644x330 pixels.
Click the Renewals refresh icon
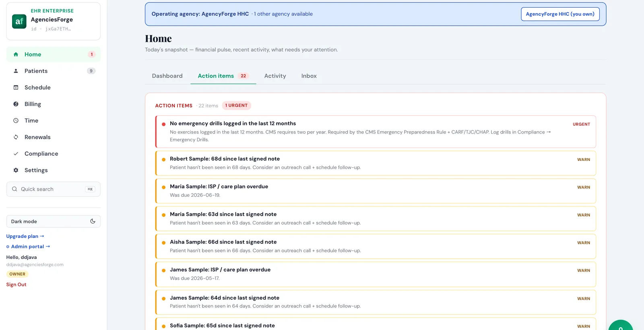pyautogui.click(x=16, y=137)
